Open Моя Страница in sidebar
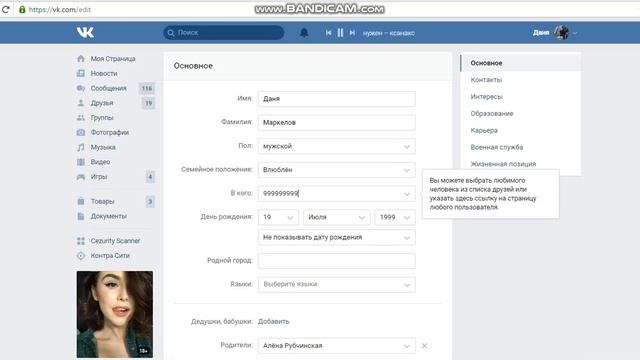 coord(113,58)
